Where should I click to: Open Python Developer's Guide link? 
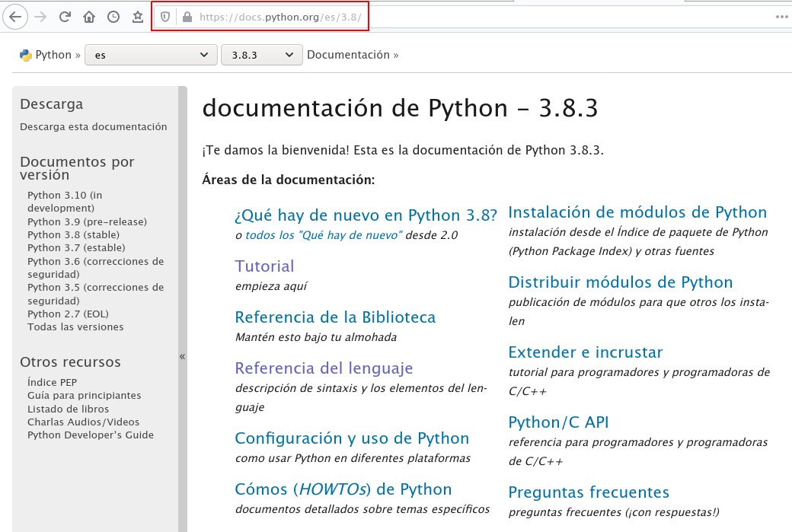click(91, 435)
